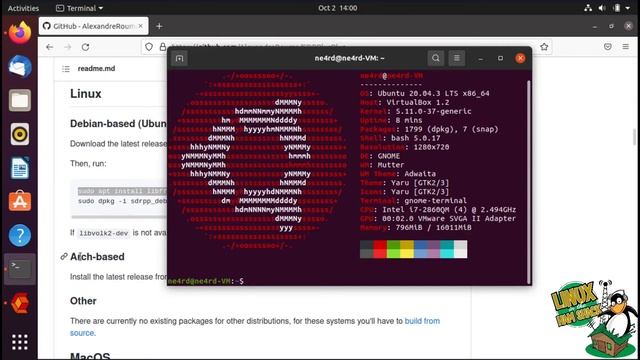Click the terminal search magnifier icon
Screen dimensions: 640x360
coord(436,58)
